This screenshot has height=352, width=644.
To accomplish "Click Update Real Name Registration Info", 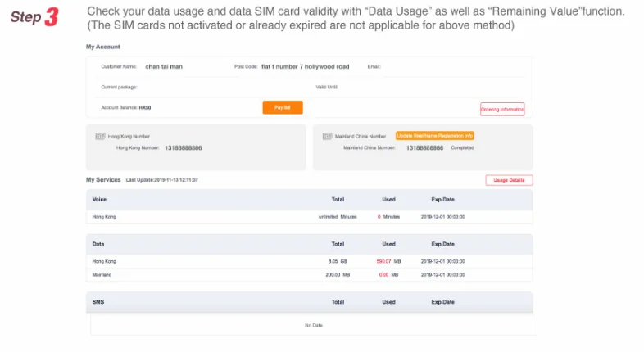I will (435, 136).
